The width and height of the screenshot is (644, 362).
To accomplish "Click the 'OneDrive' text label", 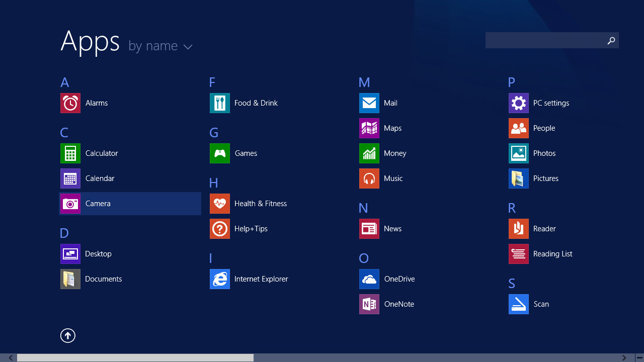I will 399,279.
